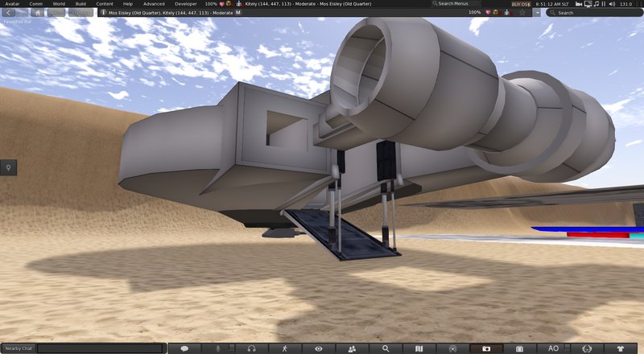Open the world map button
Screen dimensions: 644x354
point(419,348)
